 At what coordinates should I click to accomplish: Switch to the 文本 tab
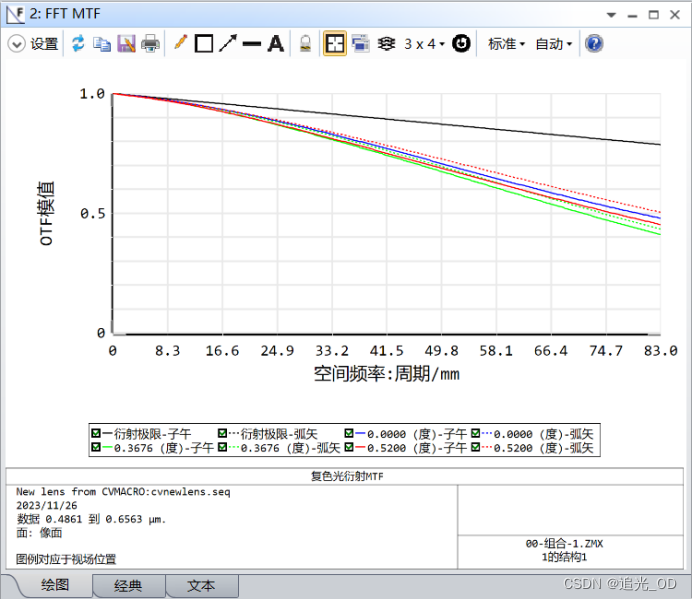[201, 586]
